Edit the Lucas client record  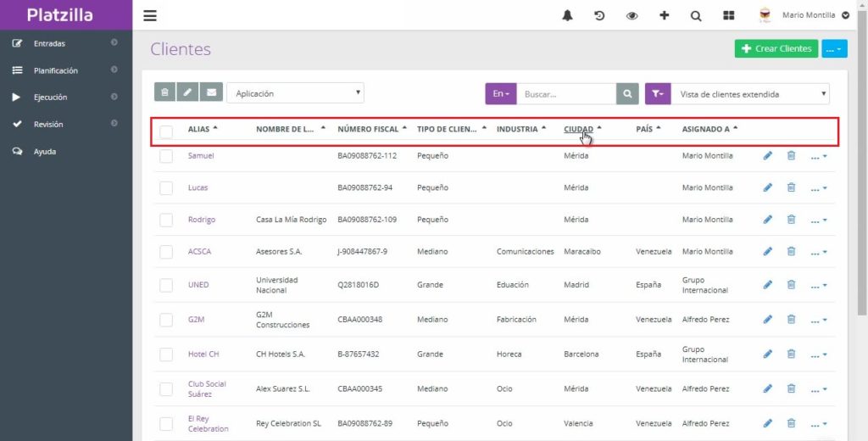click(x=768, y=187)
